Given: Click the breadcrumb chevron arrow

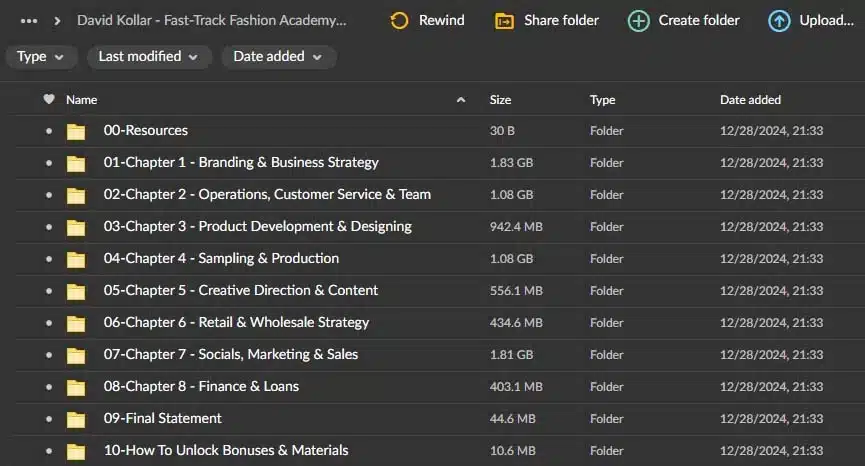Looking at the screenshot, I should 57,21.
